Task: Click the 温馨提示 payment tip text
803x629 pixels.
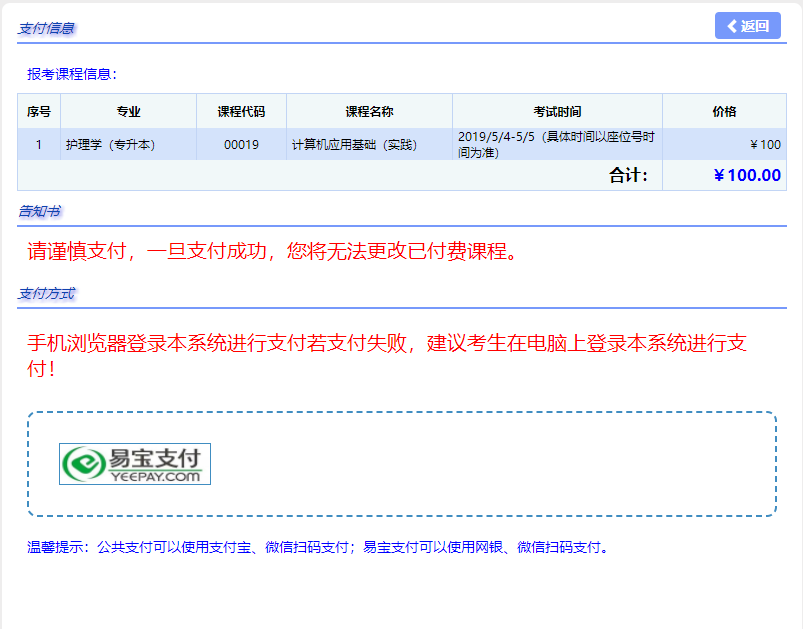Action: click(x=317, y=547)
